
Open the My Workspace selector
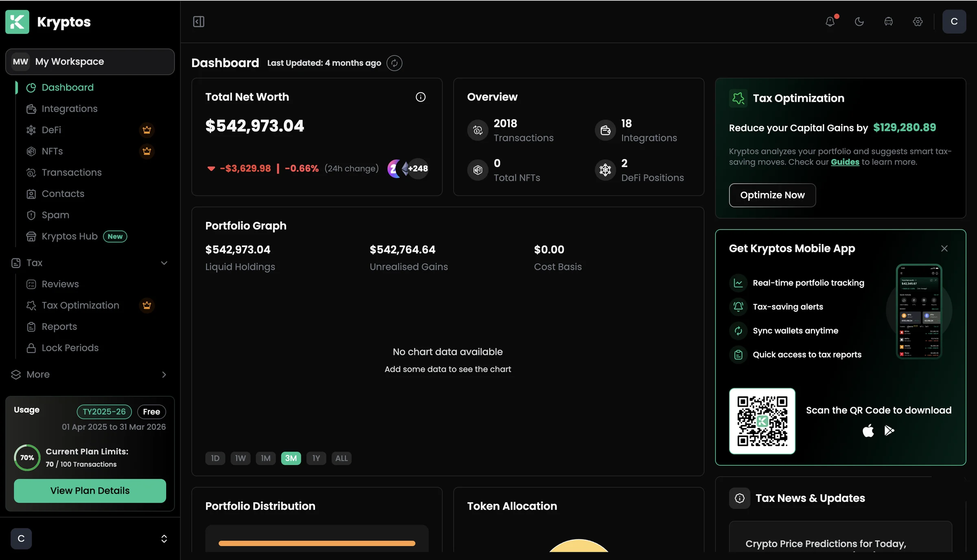[90, 61]
